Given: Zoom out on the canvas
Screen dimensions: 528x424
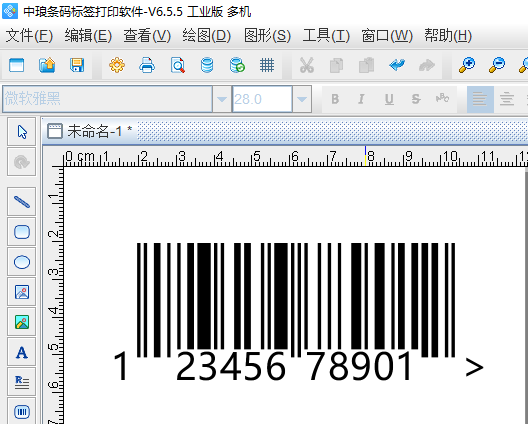Looking at the screenshot, I should [497, 65].
